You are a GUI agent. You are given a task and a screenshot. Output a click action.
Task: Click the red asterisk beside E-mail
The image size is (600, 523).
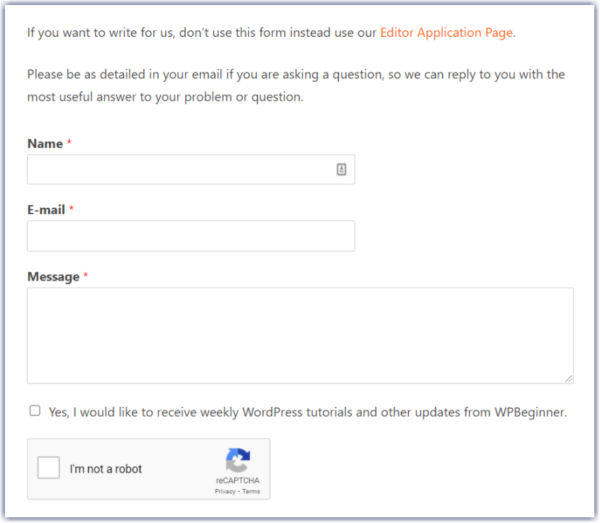72,210
